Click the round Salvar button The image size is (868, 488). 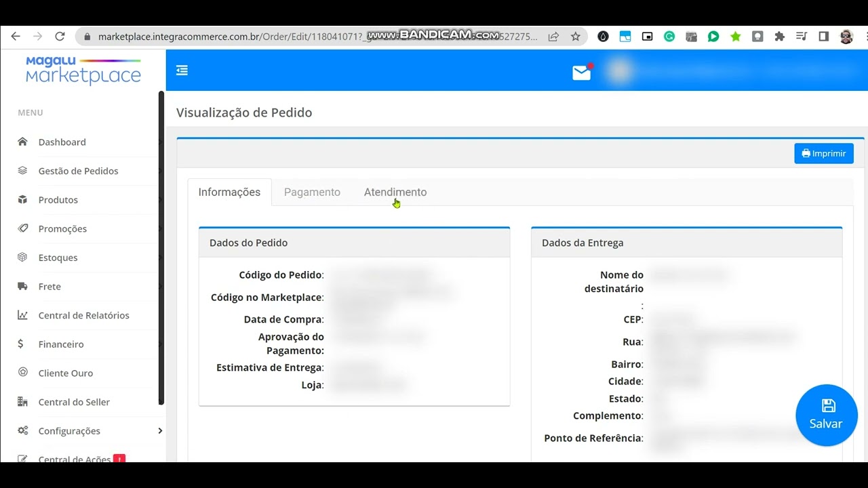click(827, 415)
